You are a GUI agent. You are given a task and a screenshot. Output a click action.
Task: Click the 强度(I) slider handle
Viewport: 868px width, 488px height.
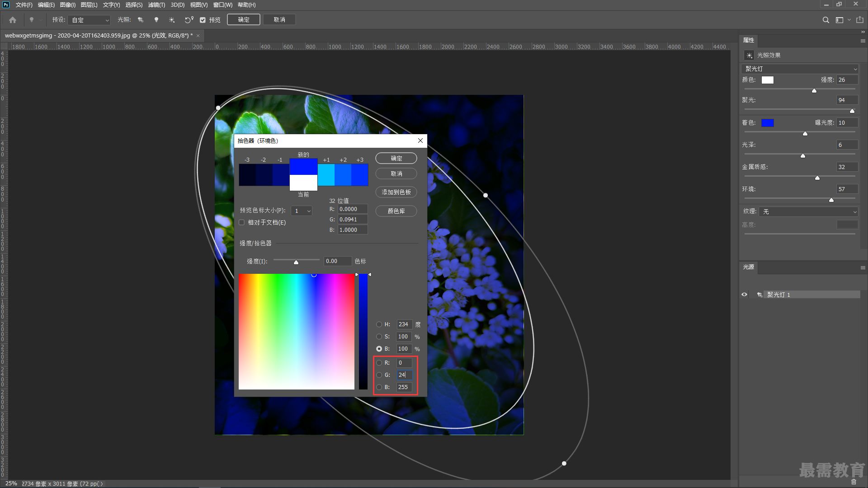[296, 263]
